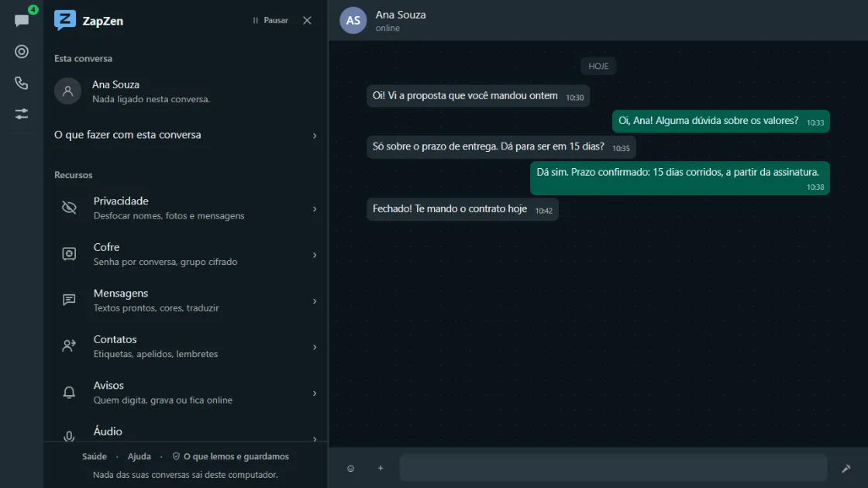Open the status circle icon in sidebar
This screenshot has height=488, width=868.
[x=22, y=51]
